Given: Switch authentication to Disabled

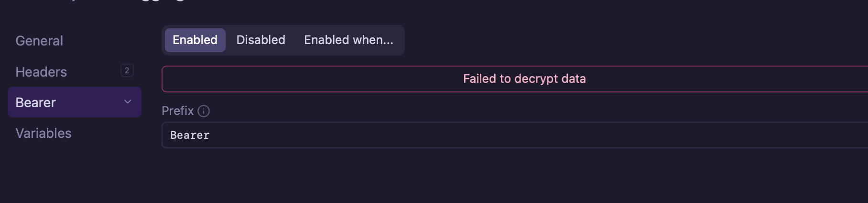Looking at the screenshot, I should (260, 40).
